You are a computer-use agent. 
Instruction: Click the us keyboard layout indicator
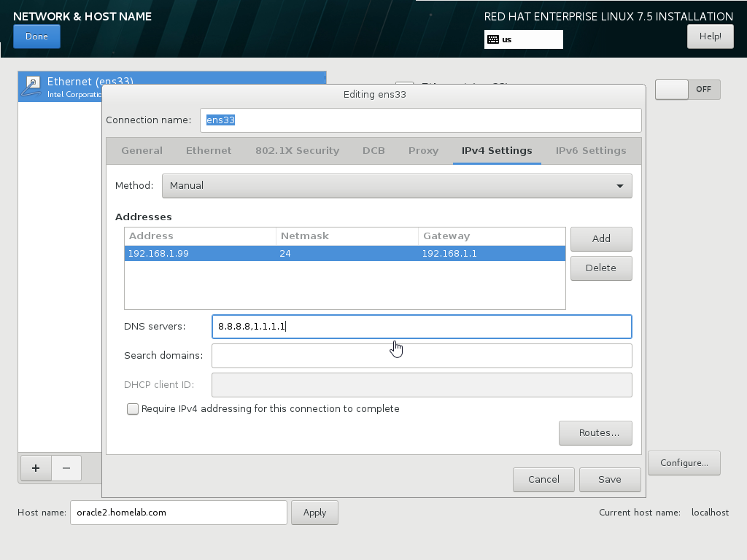tap(523, 39)
